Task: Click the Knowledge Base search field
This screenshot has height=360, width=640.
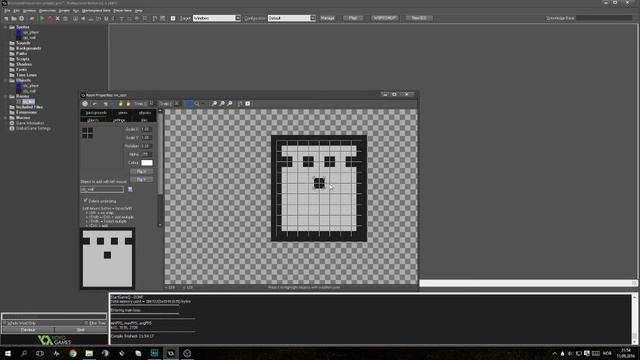Action: point(604,18)
